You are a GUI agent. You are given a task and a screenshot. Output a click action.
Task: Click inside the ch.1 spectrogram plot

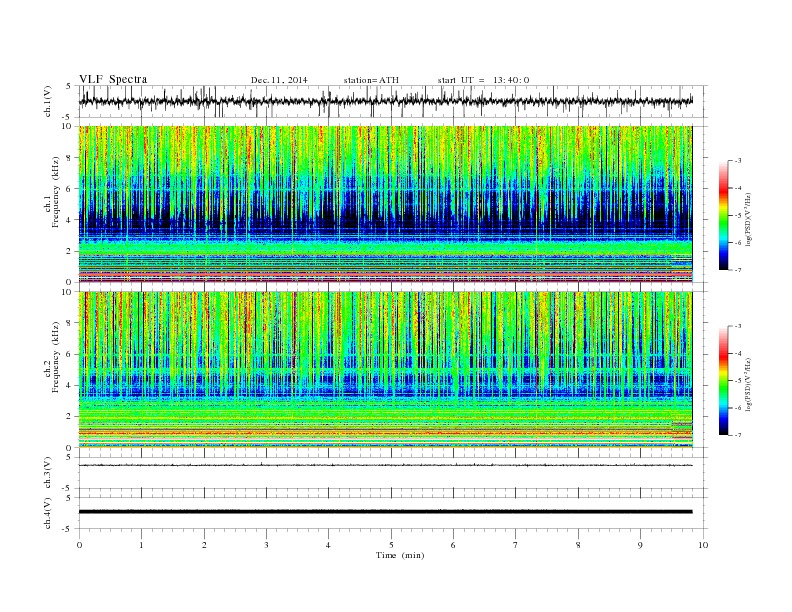(x=385, y=204)
